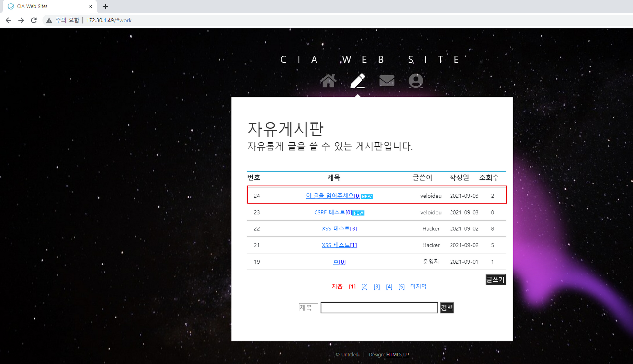
Task: Close the CIA Web Sites tab
Action: [x=90, y=6]
